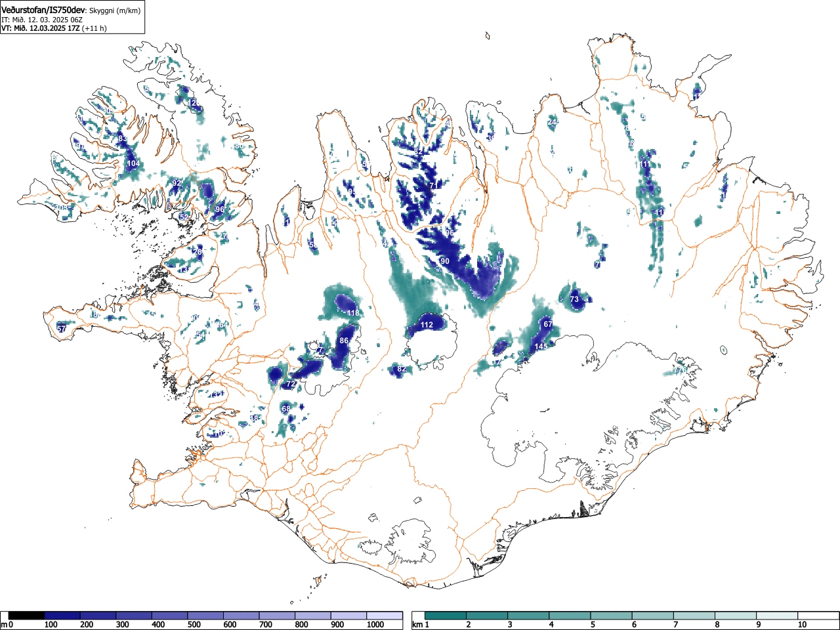
Task: Click the 'm' unit label on legend
Action: [x=4, y=625]
